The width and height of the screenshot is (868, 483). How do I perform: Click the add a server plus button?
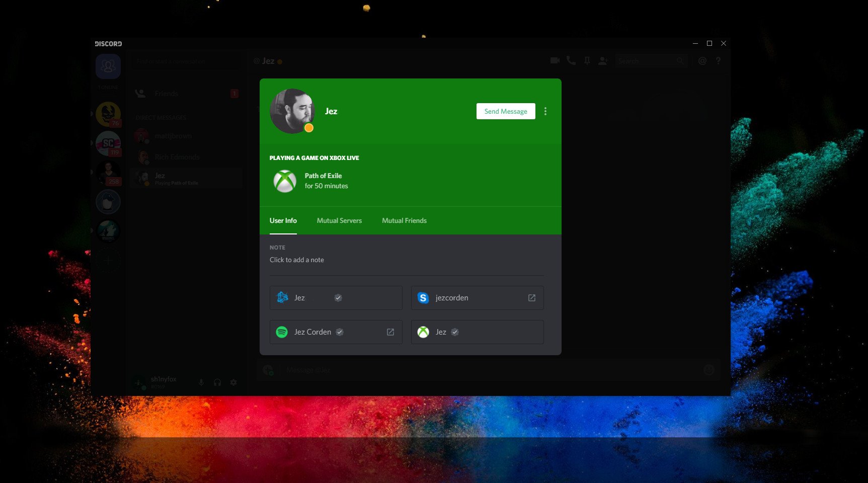pos(108,260)
